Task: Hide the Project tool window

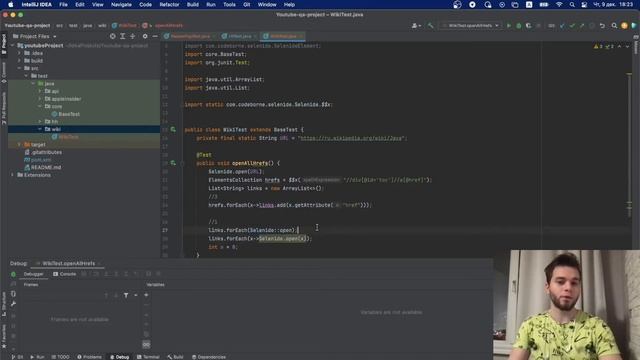Action: coord(155,36)
